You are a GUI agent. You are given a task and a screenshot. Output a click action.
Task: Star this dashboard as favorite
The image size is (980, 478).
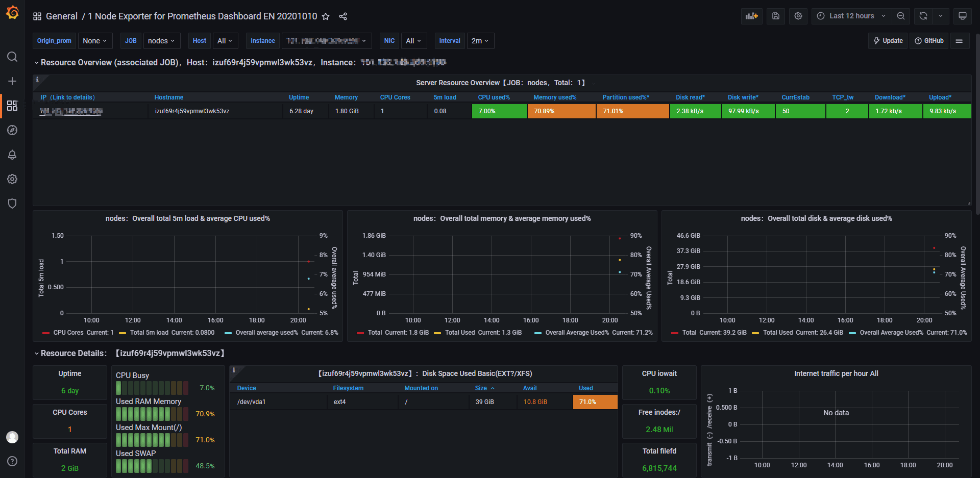[326, 16]
